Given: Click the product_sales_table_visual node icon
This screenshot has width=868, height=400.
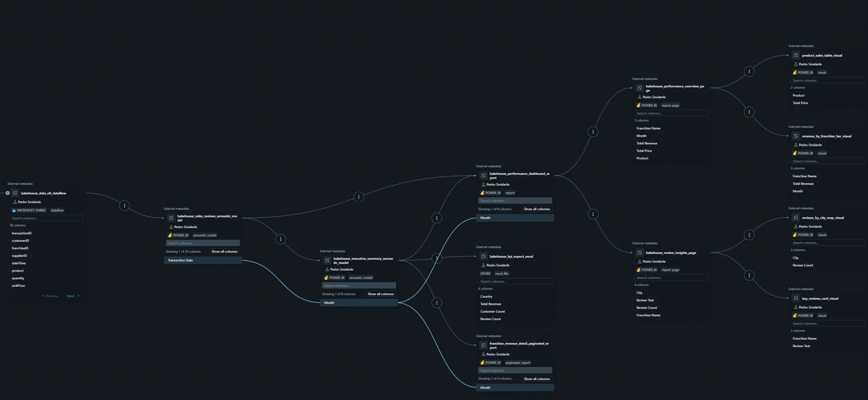Looking at the screenshot, I should [x=796, y=55].
